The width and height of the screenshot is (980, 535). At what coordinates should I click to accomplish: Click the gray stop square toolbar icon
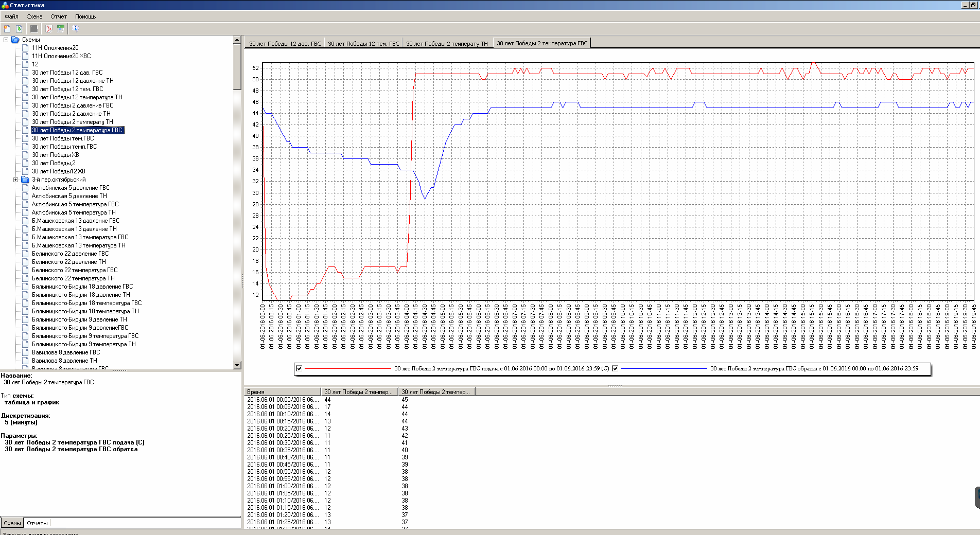click(34, 29)
